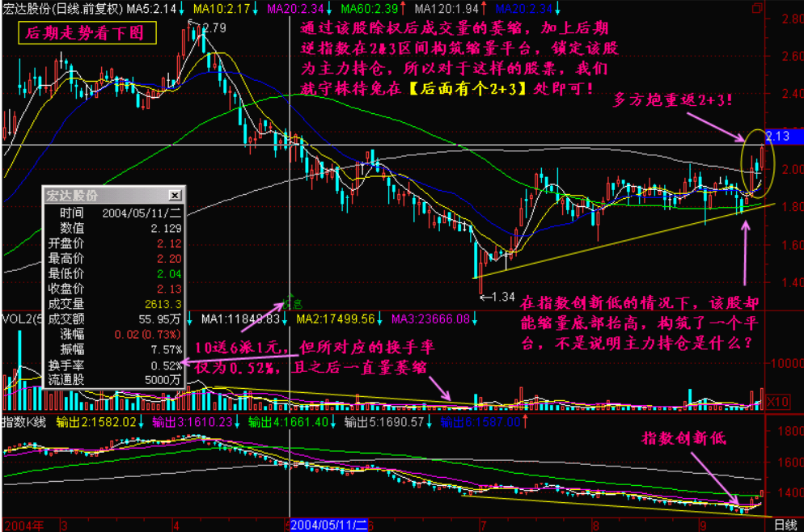The width and height of the screenshot is (804, 532).
Task: Close the 宏达股份 data popup window
Action: [174, 196]
